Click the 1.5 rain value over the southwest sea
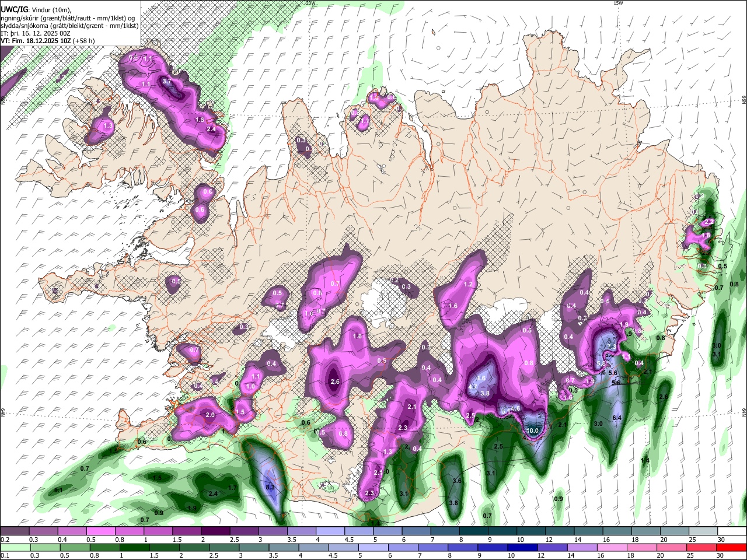Viewport: 747px width, 560px height. 157,478
